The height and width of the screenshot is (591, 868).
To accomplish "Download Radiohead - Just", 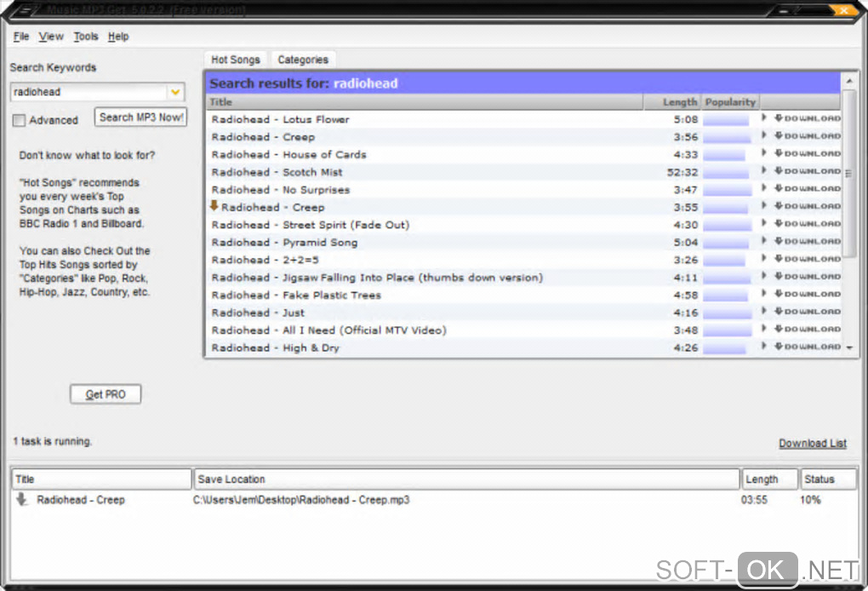I will tap(807, 312).
